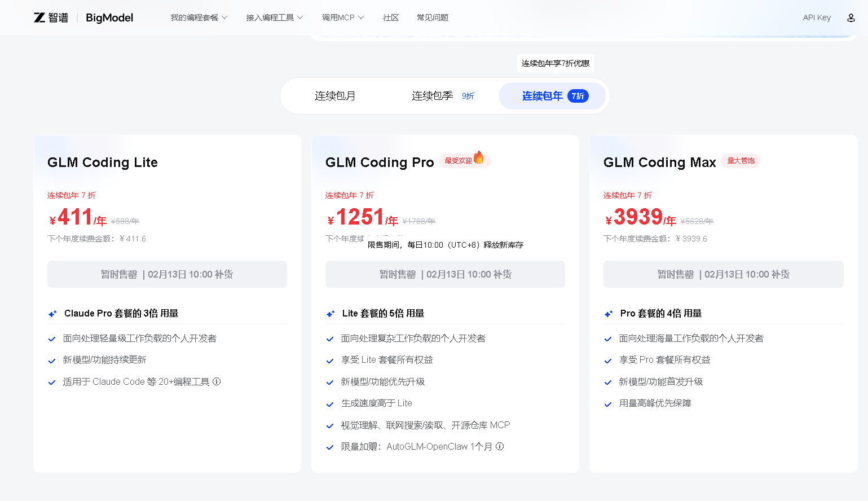The image size is (868, 501).
Task: Click strikethrough price ¥5628/年
Action: [697, 221]
